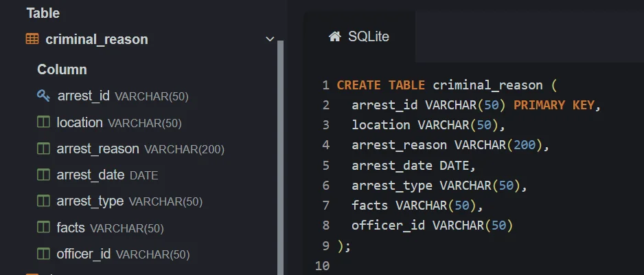Click the column icon beside arrest_date

[43, 175]
